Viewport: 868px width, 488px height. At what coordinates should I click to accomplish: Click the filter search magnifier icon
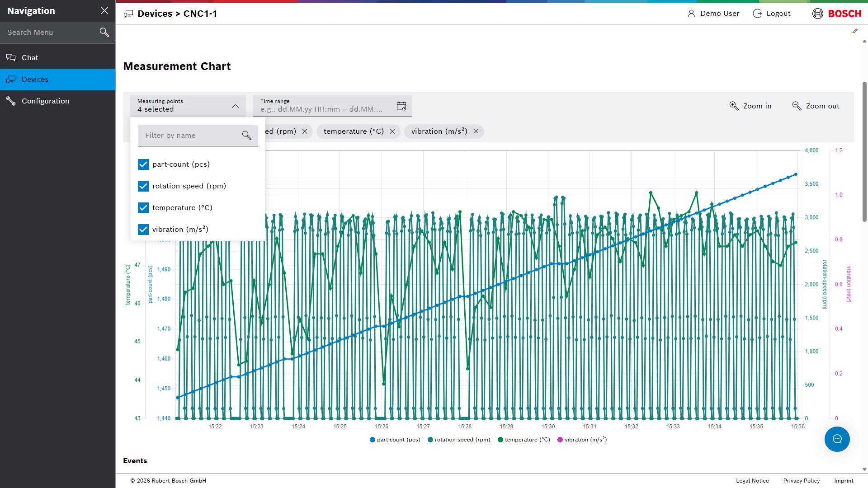coord(247,135)
